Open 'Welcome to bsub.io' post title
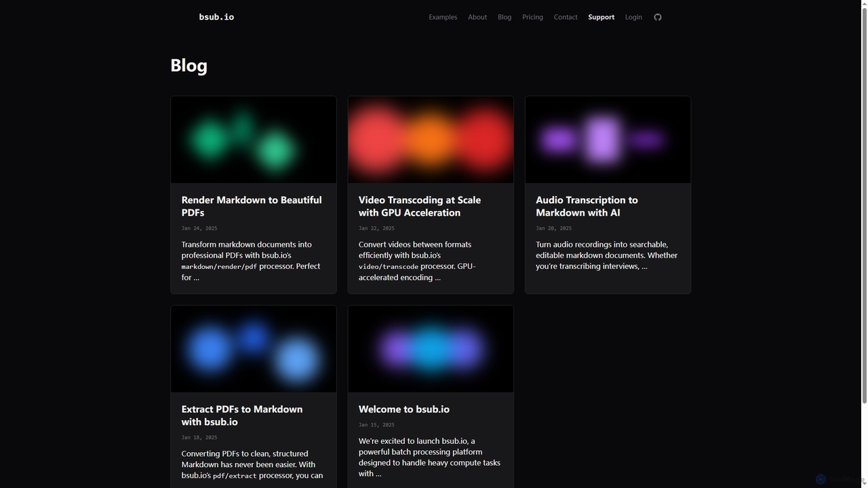868x488 pixels. pos(404,409)
